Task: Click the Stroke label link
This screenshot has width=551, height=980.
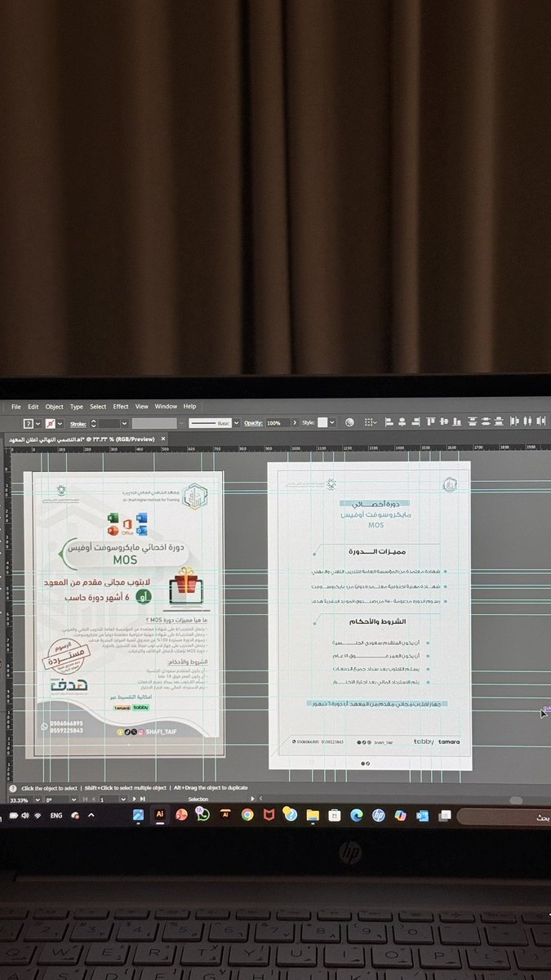Action: pos(78,423)
